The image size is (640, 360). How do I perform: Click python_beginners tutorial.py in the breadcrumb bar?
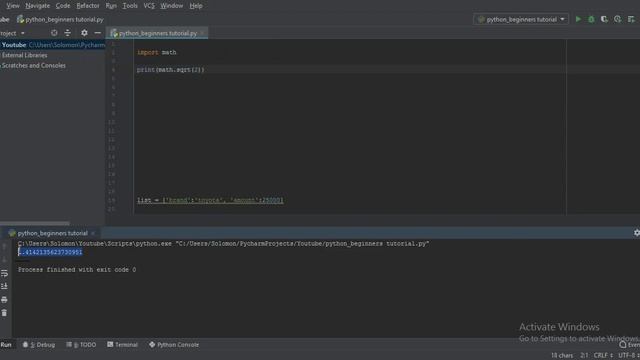coord(60,19)
